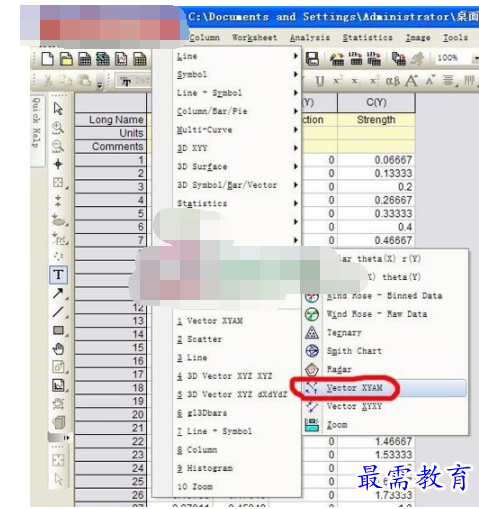The height and width of the screenshot is (509, 479).
Task: Click the Greek αβ symbols button
Action: tap(393, 81)
